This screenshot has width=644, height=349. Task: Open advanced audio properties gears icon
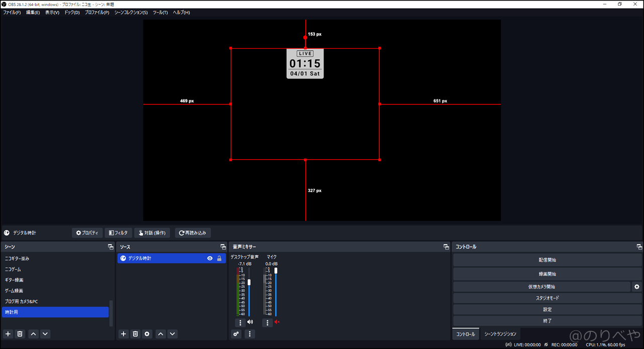(237, 334)
